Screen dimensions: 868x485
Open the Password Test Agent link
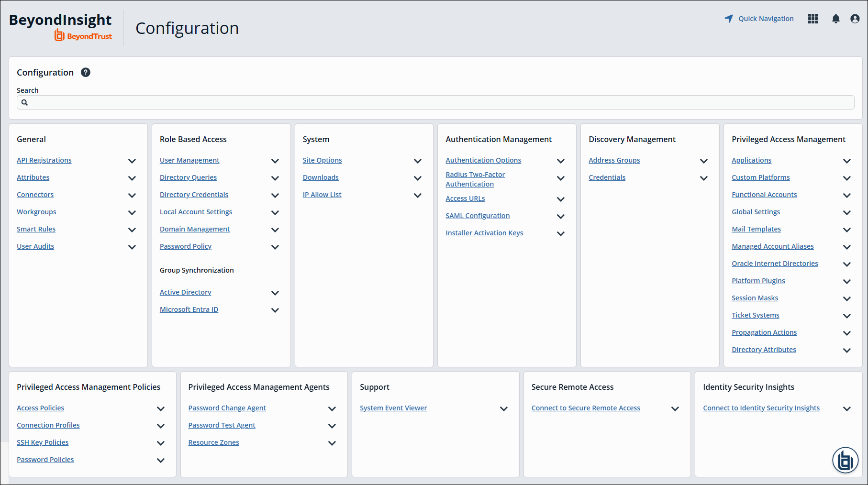click(x=222, y=425)
